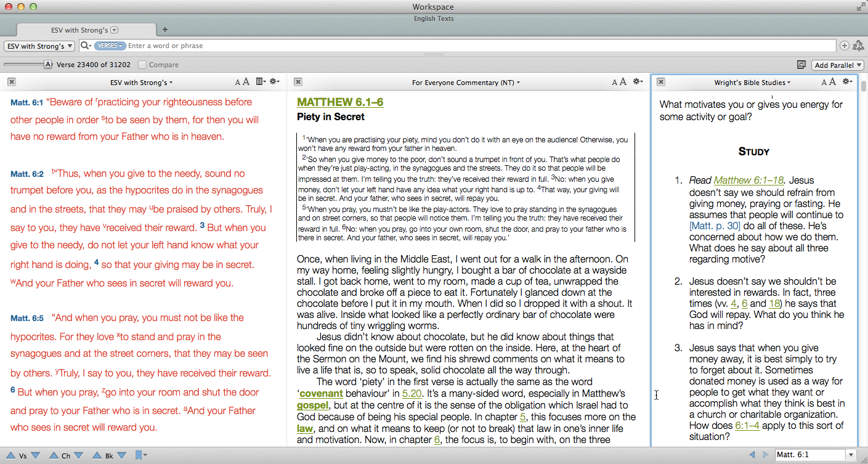Open the Add Parallel dropdown

(838, 65)
